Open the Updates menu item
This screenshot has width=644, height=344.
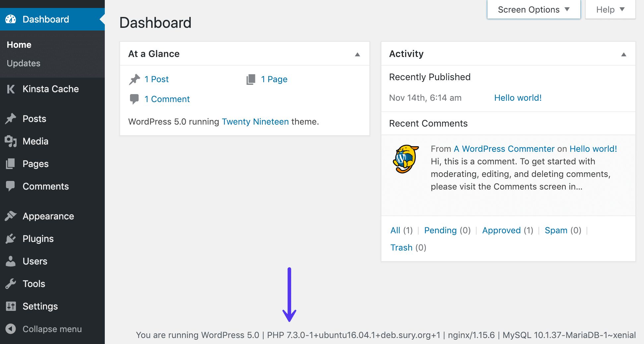pos(24,63)
